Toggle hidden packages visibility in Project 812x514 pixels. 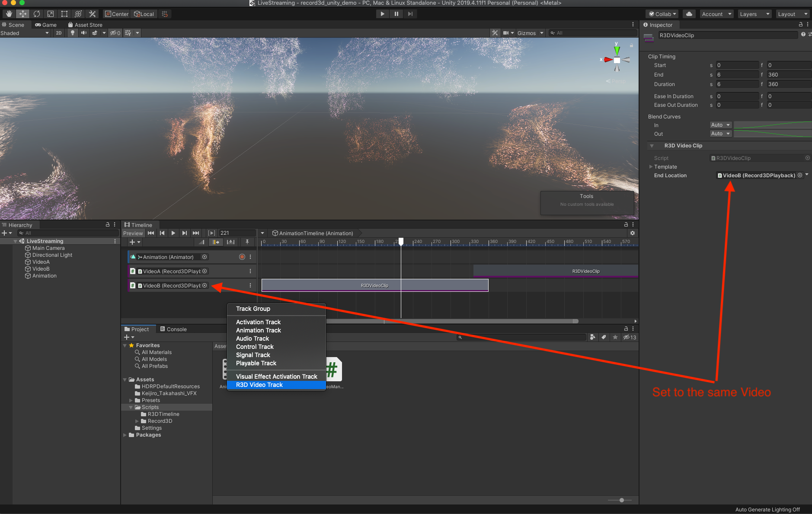[630, 337]
